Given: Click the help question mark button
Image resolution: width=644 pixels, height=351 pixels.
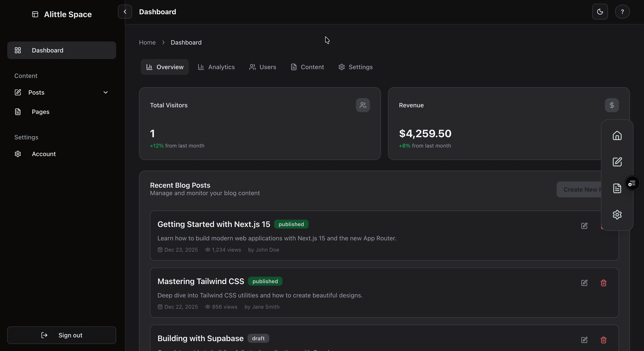Looking at the screenshot, I should coord(622,12).
